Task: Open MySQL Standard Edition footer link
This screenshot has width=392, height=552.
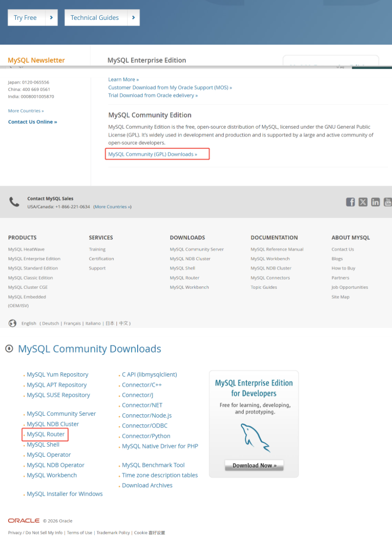Action: 33,268
